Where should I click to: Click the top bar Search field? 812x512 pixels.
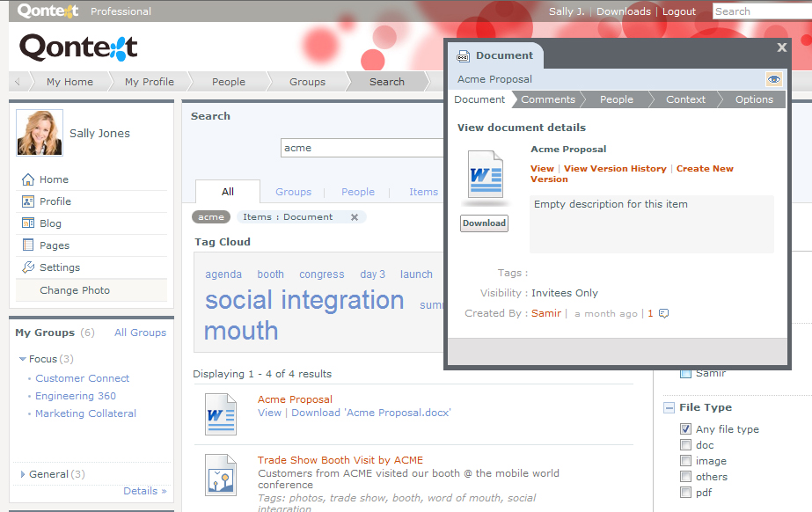click(762, 11)
